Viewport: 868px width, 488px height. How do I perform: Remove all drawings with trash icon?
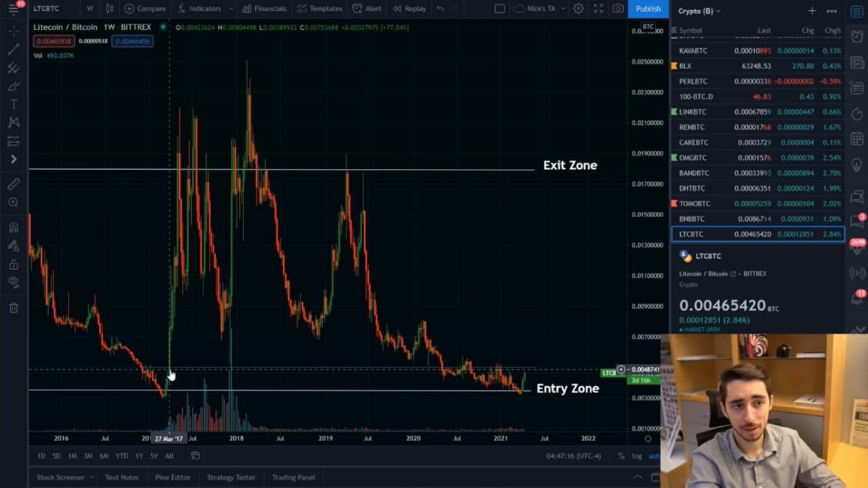[x=14, y=308]
